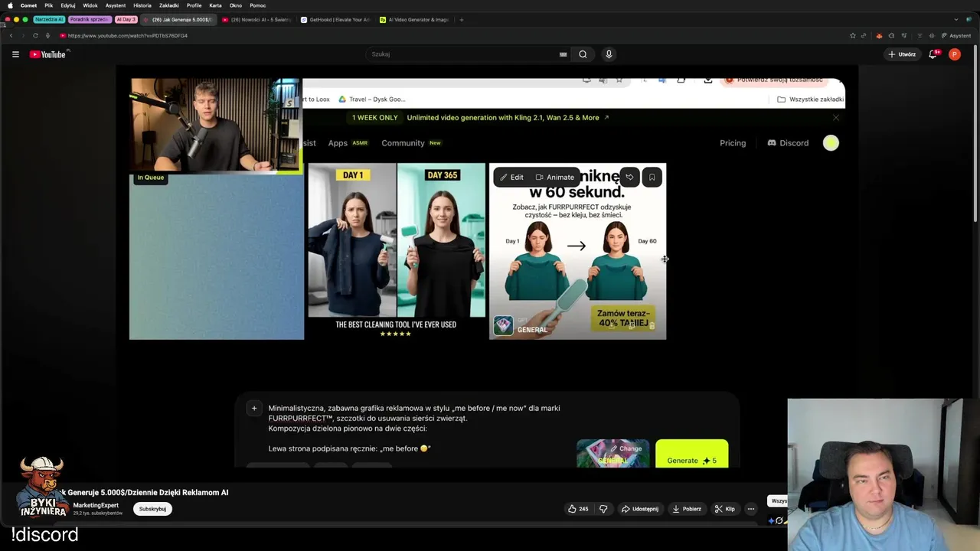Switch to AI Day 3 tab group
This screenshot has width=980, height=551.
126,20
